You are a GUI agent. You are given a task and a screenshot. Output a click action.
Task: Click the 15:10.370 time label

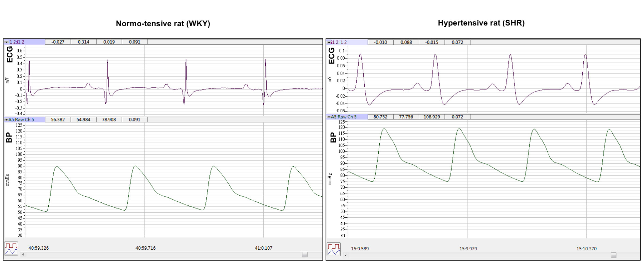coord(586,249)
